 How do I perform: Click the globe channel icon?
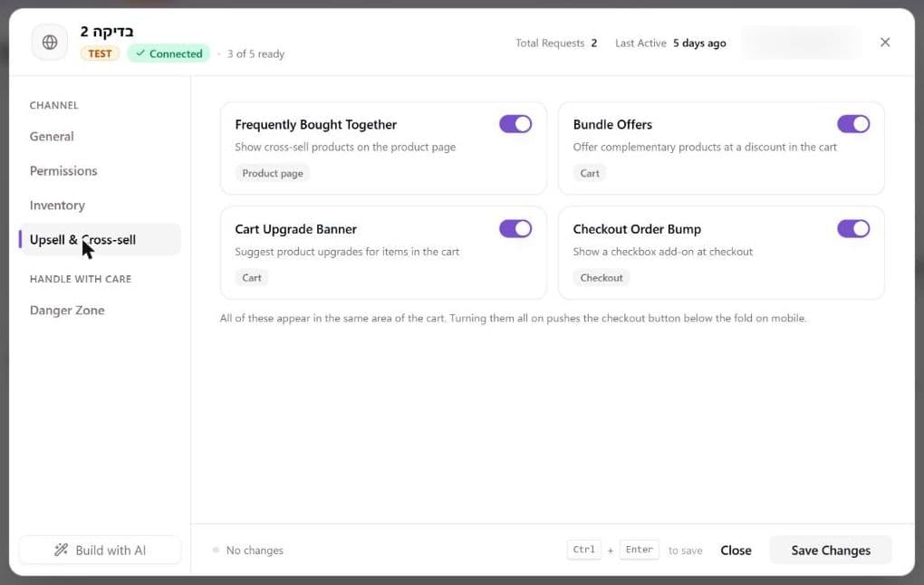[x=50, y=43]
